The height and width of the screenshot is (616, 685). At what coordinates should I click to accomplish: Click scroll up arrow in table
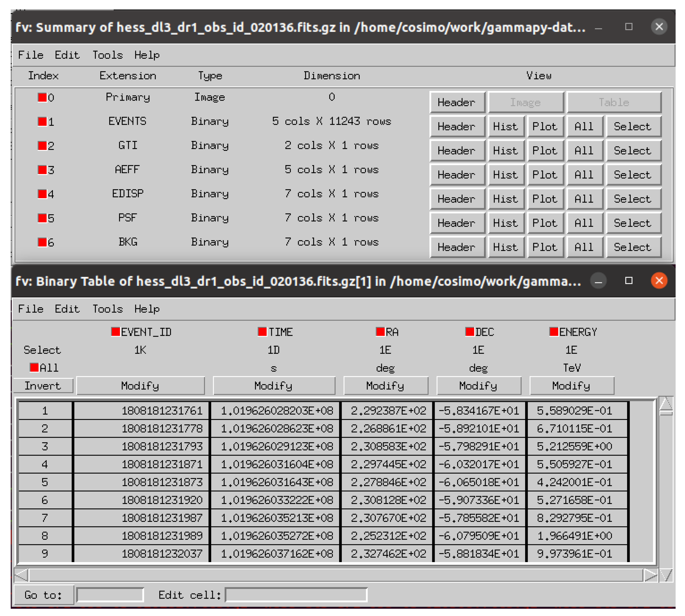pos(666,403)
